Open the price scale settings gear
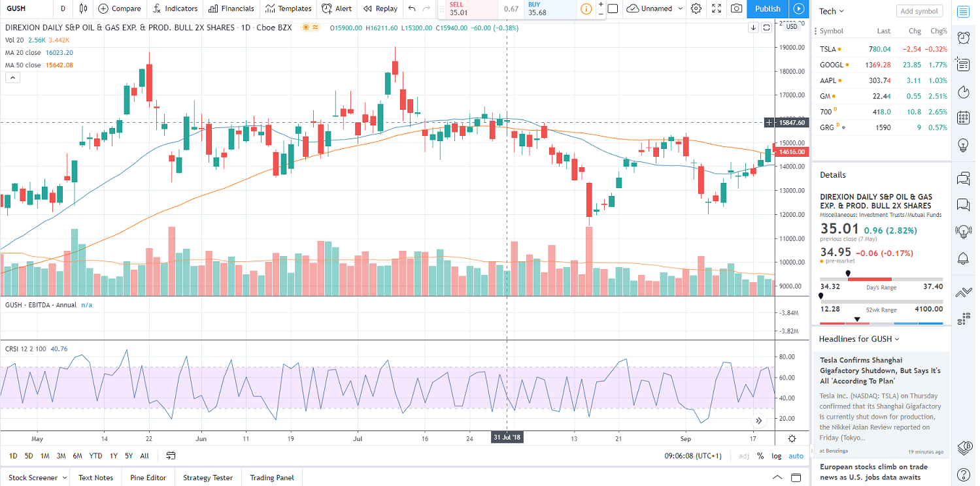Screen dimensions: 980x486 click(792, 438)
